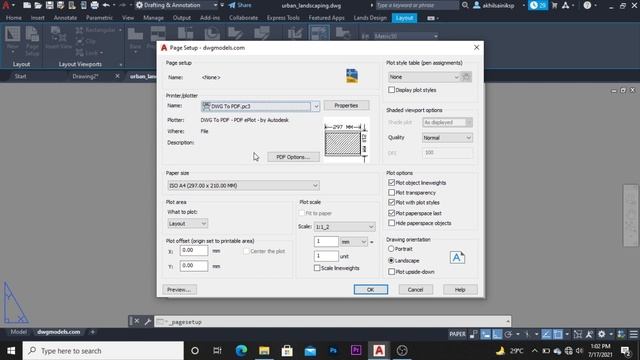Open the status bar customization hamburger icon
The image size is (640, 360).
633,334
